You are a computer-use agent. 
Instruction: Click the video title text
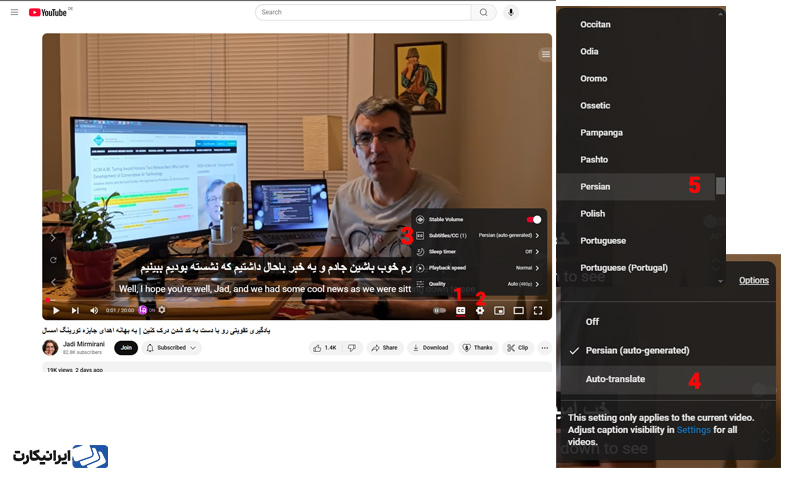click(156, 331)
